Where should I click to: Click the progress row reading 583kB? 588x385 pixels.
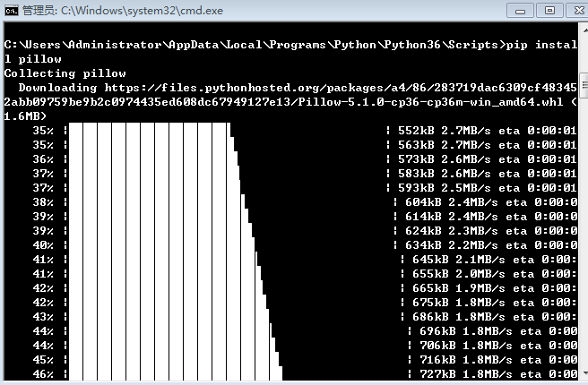click(305, 174)
